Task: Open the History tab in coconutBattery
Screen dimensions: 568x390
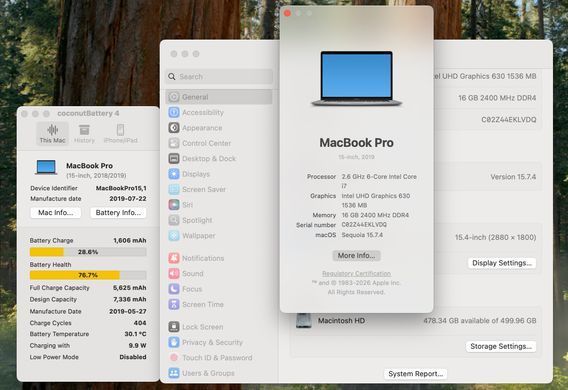Action: pos(84,134)
